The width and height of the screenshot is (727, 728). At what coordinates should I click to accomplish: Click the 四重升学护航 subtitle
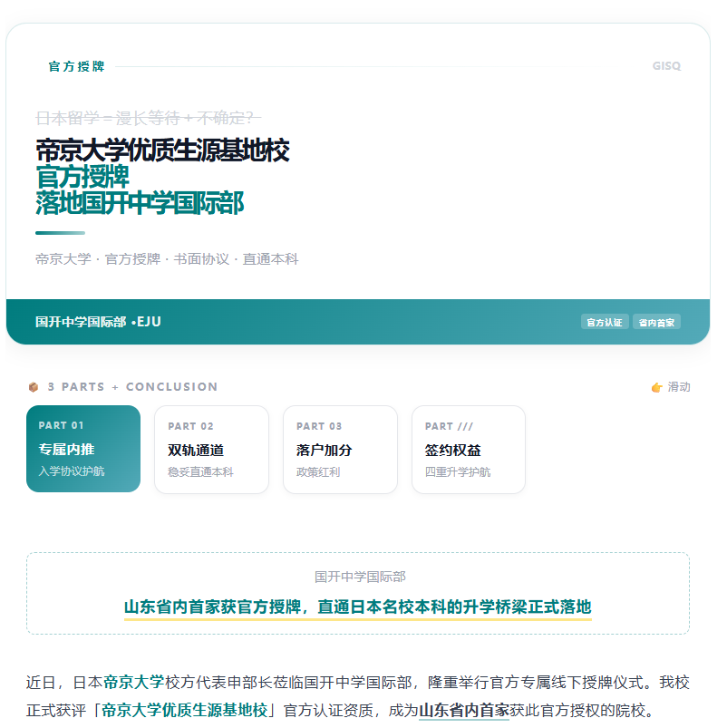(x=458, y=472)
